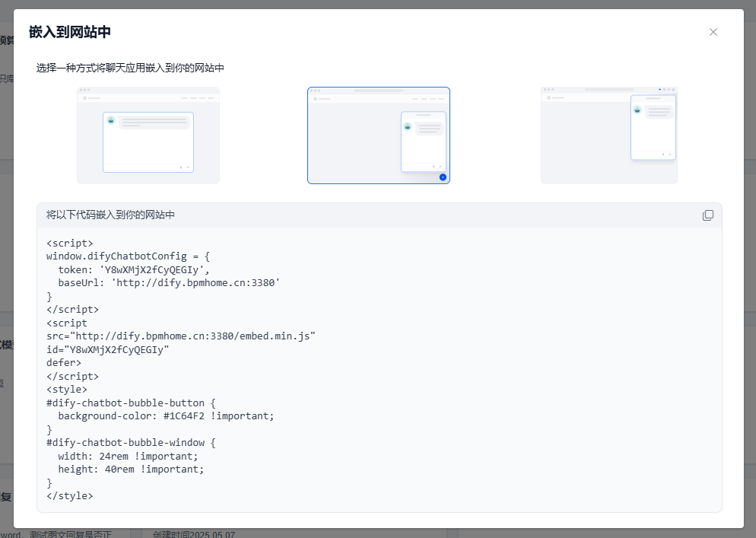
Task: Close the embed dialog with X icon
Action: tap(713, 32)
